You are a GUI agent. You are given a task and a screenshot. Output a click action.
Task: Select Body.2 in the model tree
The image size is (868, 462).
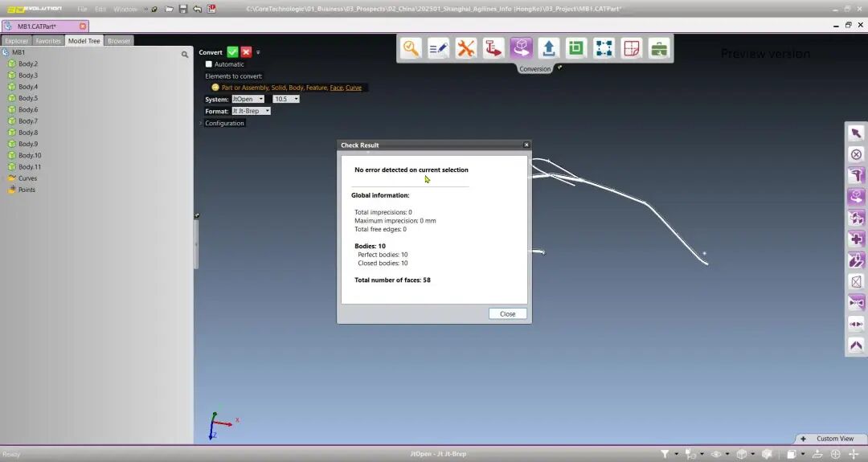[x=27, y=63]
